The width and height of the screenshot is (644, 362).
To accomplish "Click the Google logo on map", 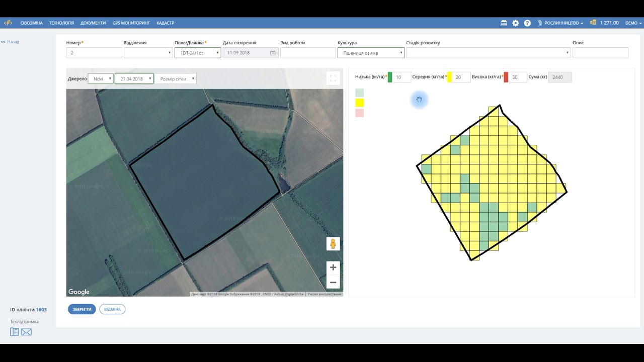I will 78,292.
